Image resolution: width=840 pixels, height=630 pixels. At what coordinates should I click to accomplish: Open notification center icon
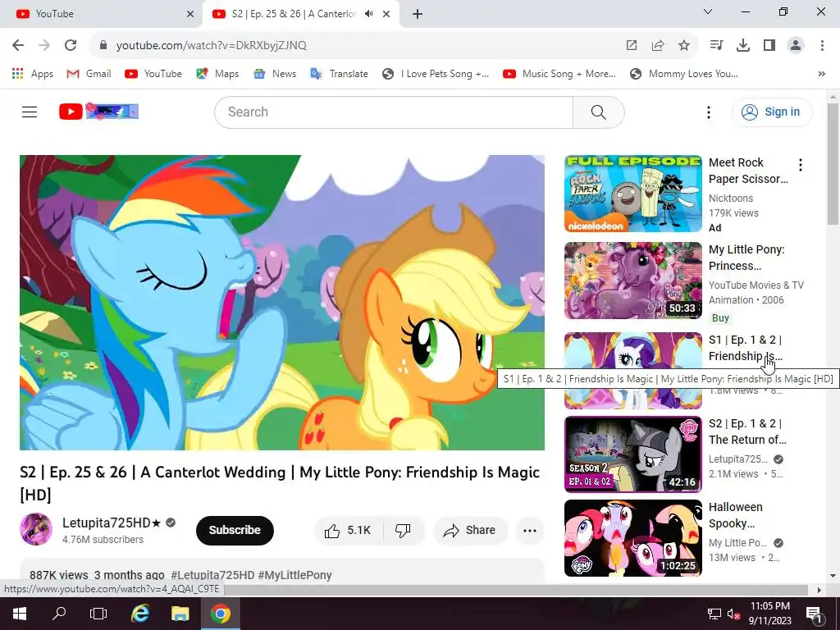point(813,614)
